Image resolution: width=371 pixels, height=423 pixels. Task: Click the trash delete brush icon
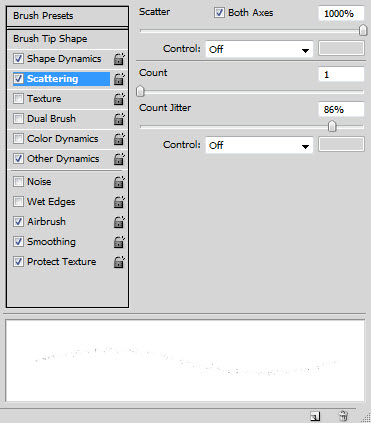coord(343,416)
